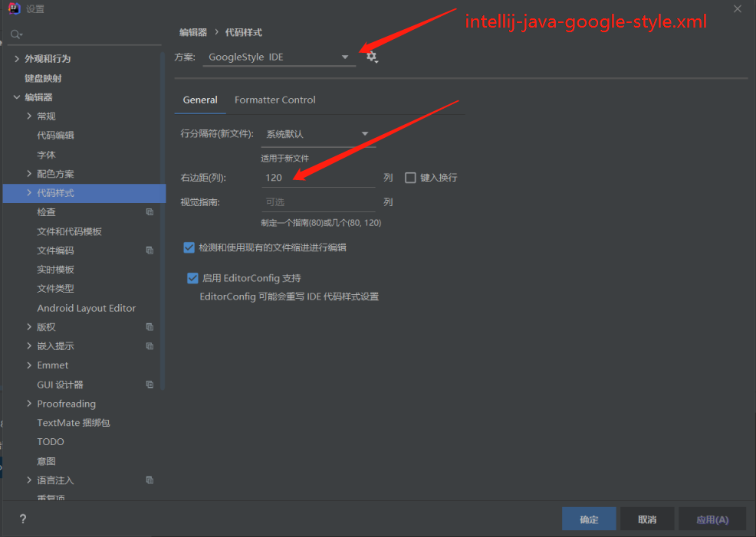The image size is (756, 537).
Task: Click the 确定 button
Action: tap(589, 519)
